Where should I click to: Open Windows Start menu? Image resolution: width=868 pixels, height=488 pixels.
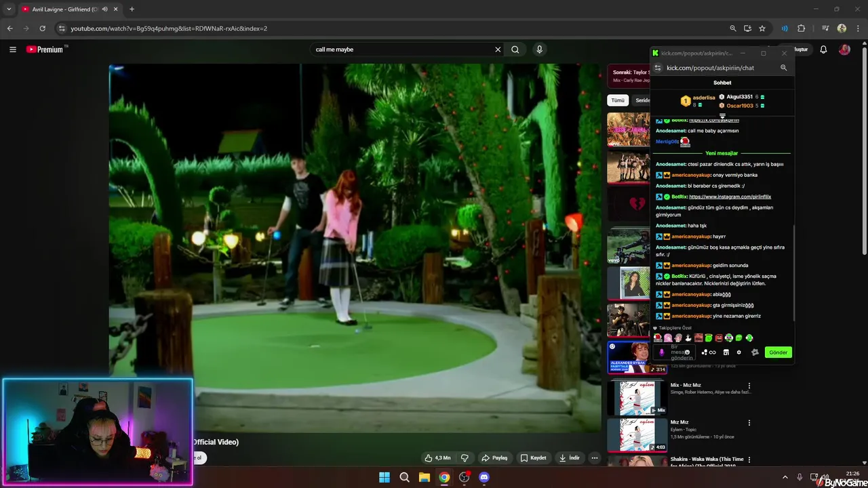pos(384,477)
